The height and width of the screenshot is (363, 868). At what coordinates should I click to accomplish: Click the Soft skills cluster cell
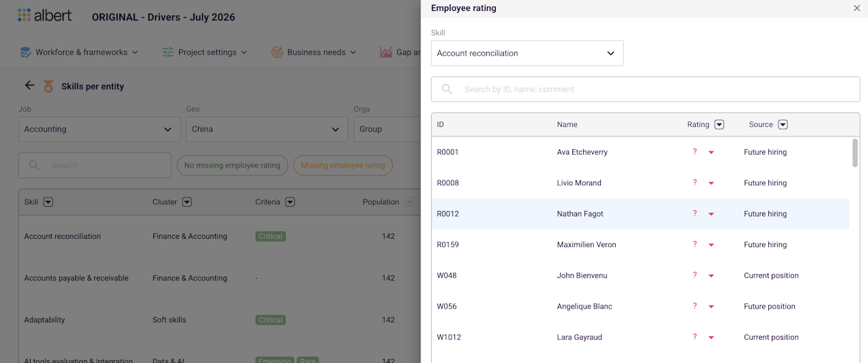pos(169,320)
